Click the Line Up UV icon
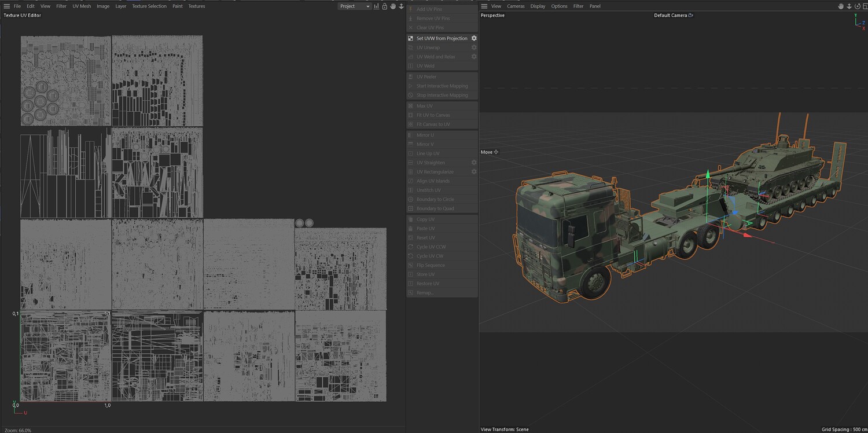 (x=411, y=153)
